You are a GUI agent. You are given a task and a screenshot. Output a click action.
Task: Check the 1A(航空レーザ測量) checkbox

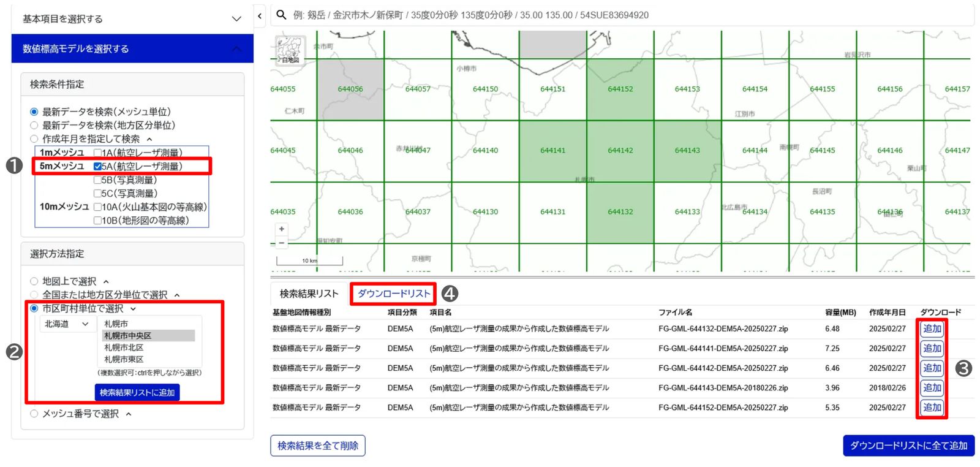(x=97, y=153)
